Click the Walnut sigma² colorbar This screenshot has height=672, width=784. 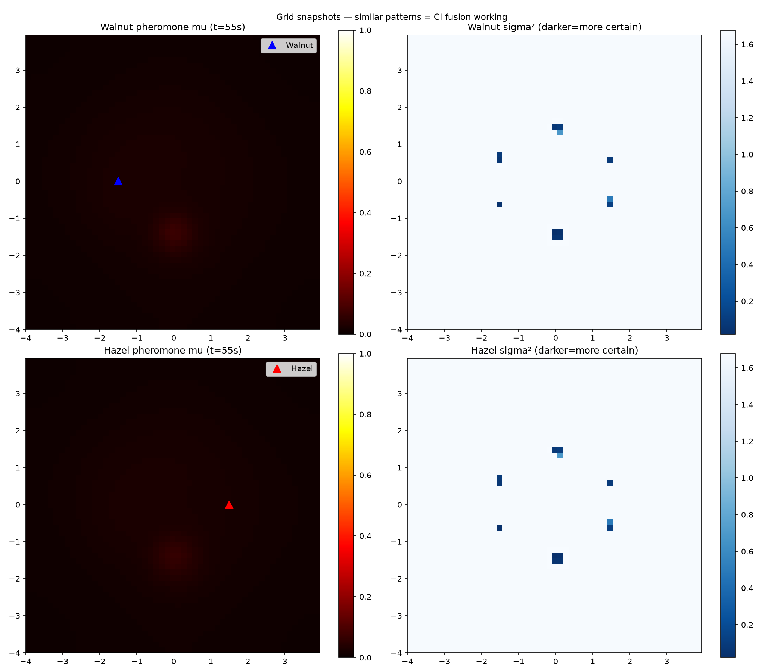(728, 182)
